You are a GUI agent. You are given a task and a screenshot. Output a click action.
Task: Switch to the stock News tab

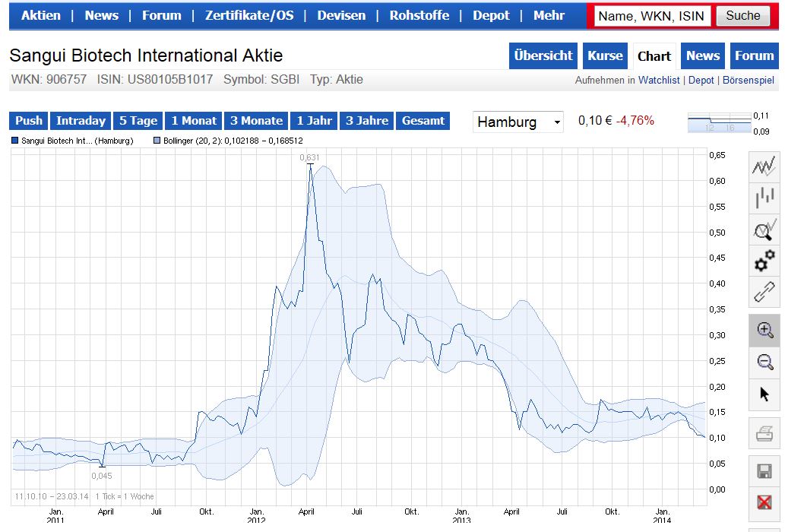702,55
